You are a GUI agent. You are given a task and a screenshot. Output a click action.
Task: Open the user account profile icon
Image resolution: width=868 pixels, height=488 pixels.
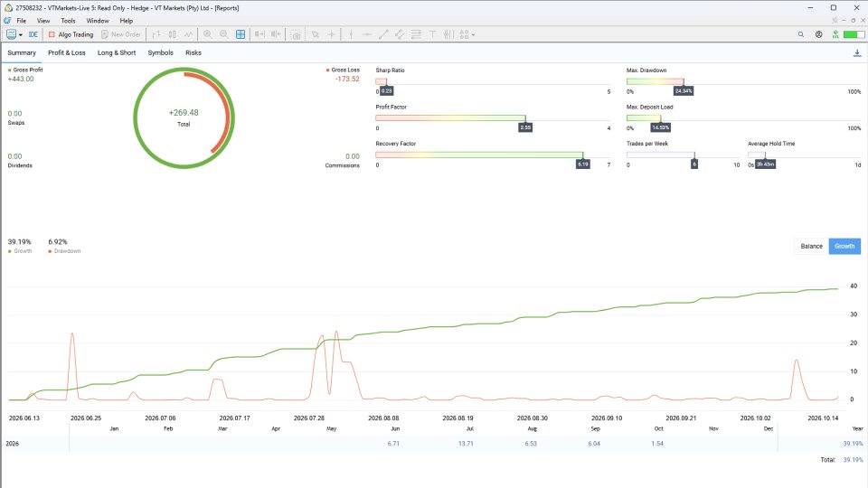click(819, 34)
